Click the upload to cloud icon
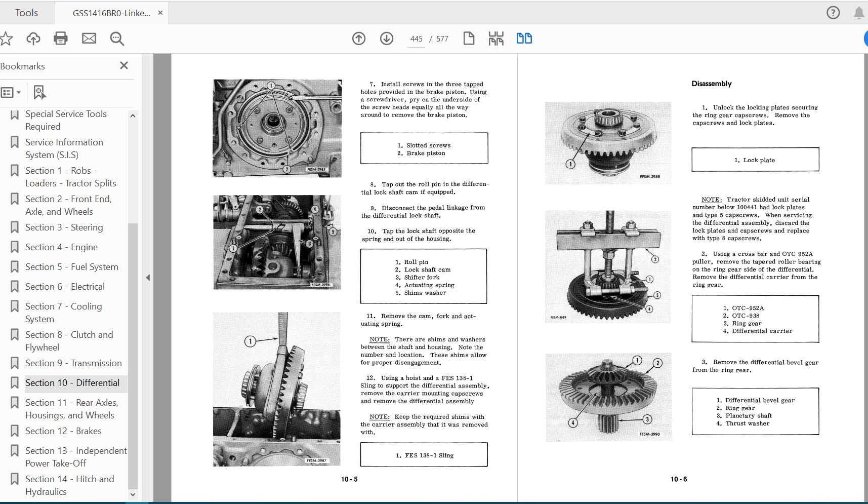This screenshot has width=868, height=504. tap(33, 38)
